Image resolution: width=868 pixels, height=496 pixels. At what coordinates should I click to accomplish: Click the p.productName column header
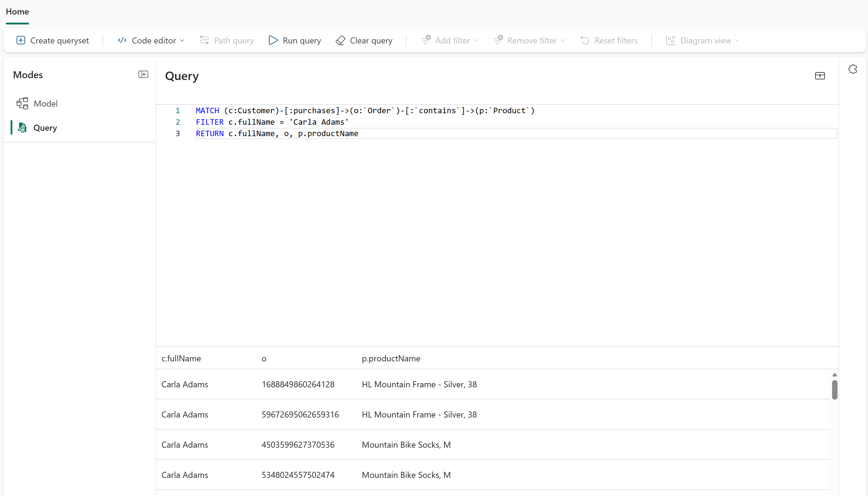coord(391,358)
